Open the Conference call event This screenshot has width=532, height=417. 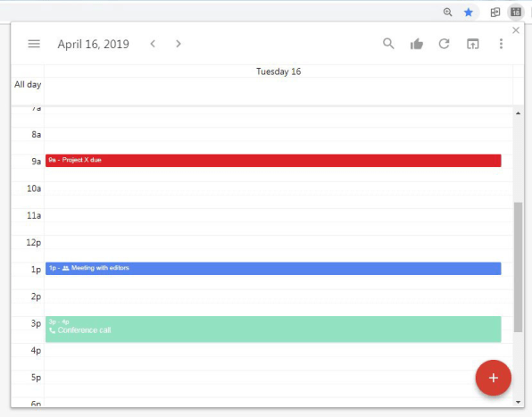click(x=273, y=329)
